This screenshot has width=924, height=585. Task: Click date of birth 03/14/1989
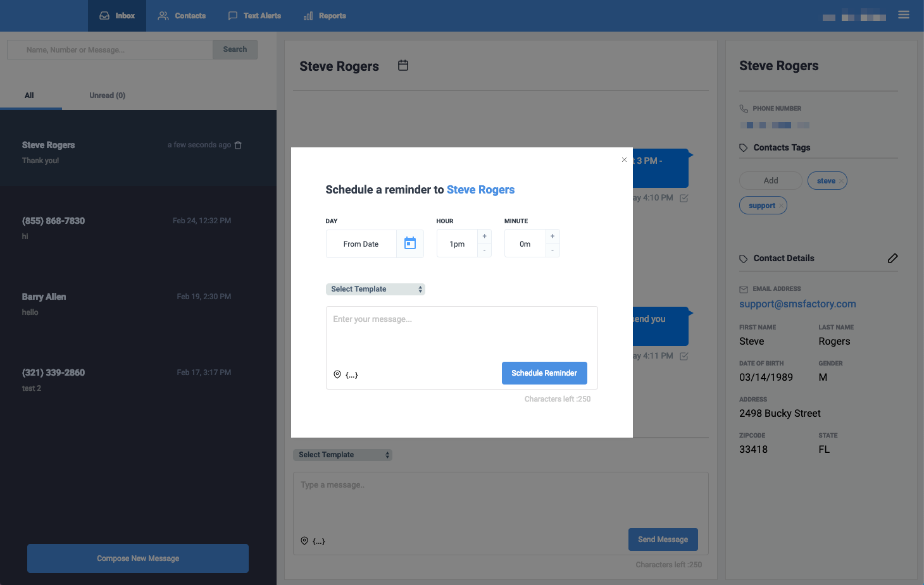coord(766,378)
